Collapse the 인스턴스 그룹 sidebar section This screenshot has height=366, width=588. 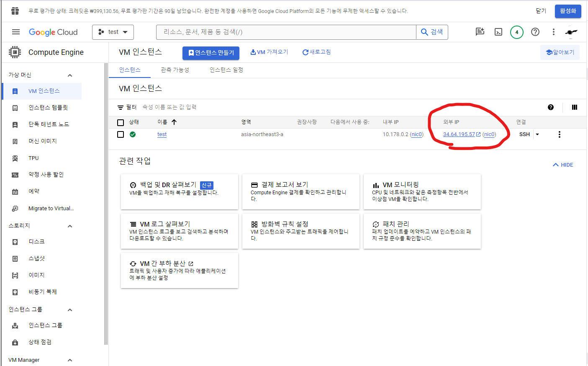point(70,310)
